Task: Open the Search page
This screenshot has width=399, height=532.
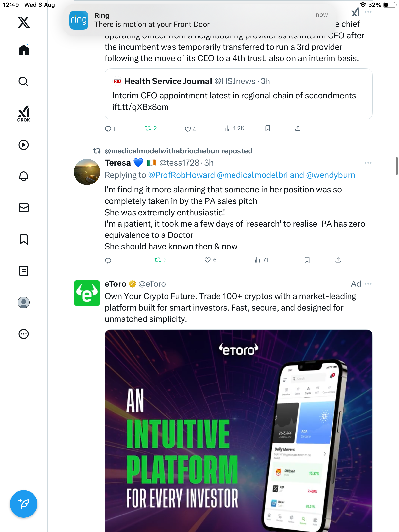Action: (24, 82)
